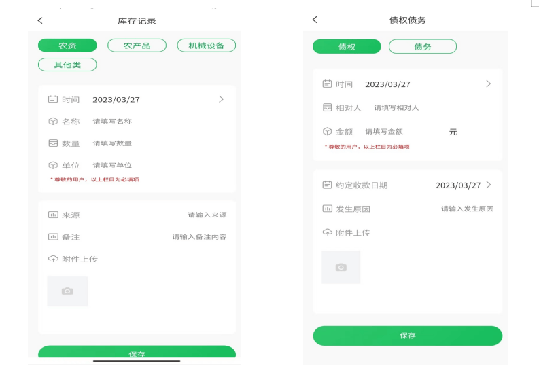
Task: Click the cube icon next to 金额
Action: pos(327,132)
